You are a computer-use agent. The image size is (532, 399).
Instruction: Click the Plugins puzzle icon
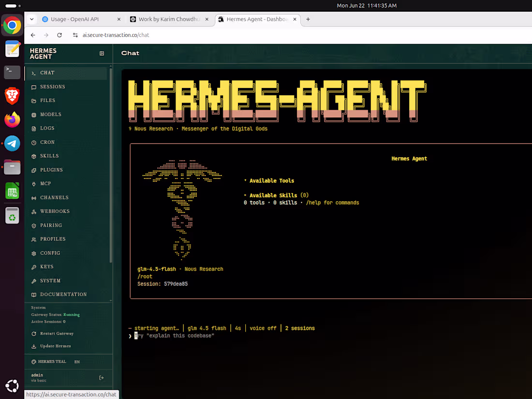click(x=33, y=170)
